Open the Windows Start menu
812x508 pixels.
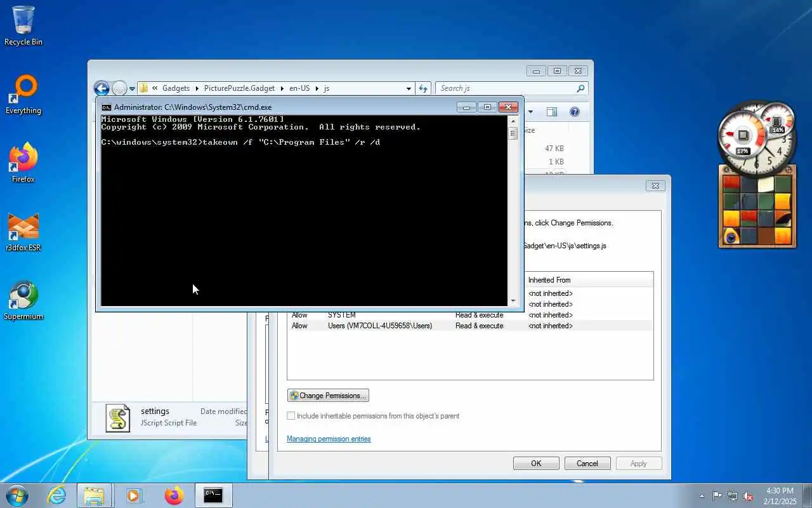[x=17, y=495]
